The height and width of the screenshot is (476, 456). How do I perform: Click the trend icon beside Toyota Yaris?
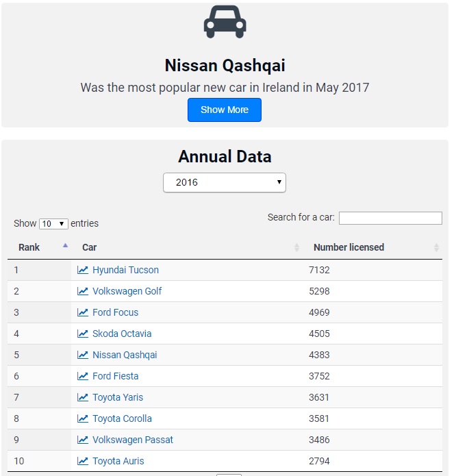[83, 397]
